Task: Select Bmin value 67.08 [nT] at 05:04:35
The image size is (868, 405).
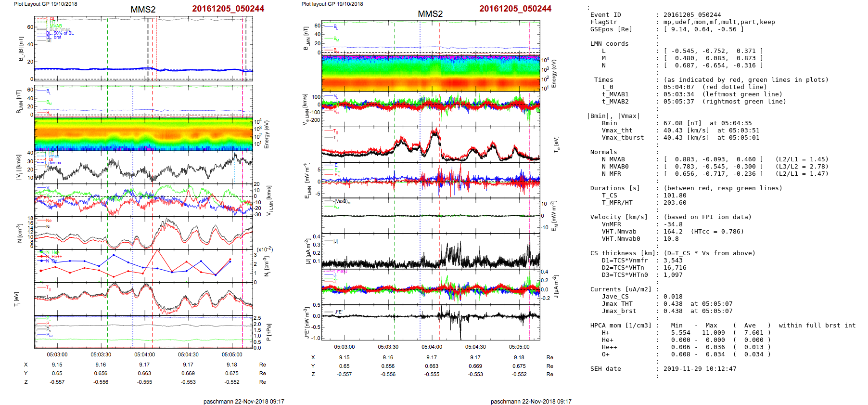Action: (x=707, y=123)
